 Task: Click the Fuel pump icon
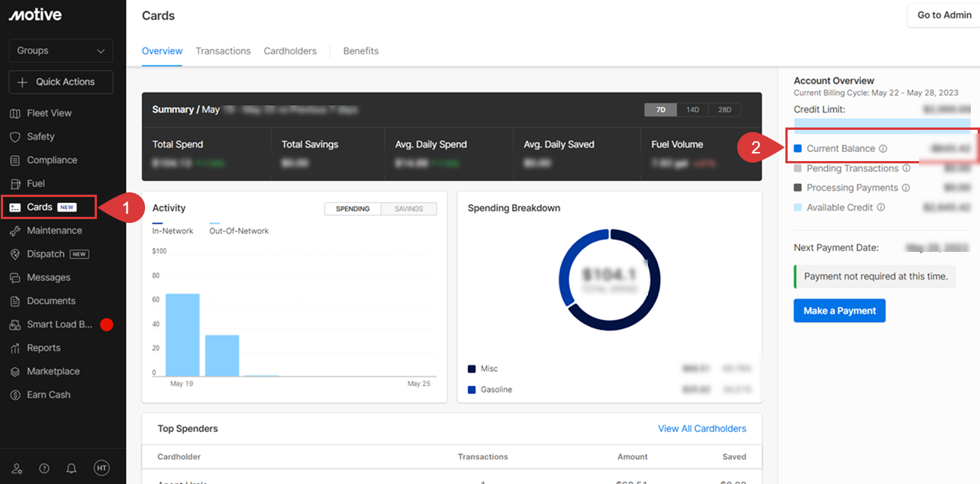coord(15,183)
